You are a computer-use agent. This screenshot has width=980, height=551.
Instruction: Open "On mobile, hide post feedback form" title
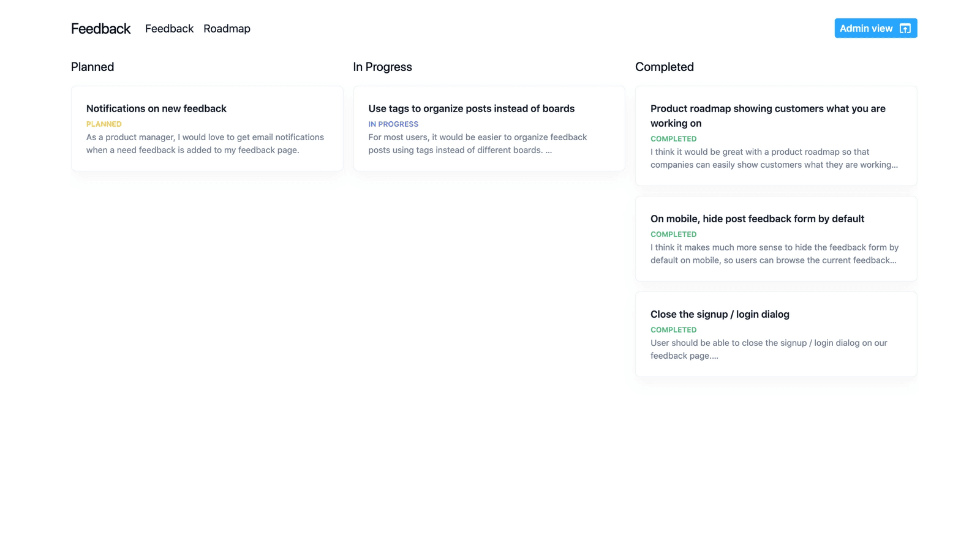tap(757, 219)
